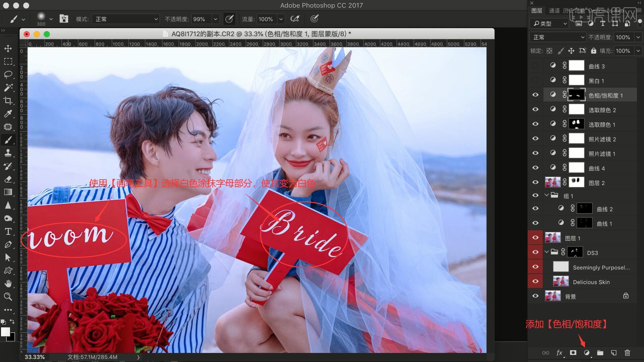Hide the 选取颜色 2 layer
The height and width of the screenshot is (362, 644).
535,109
